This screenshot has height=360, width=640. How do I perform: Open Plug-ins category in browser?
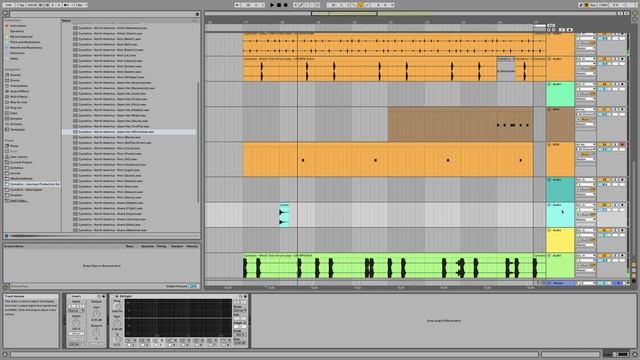(x=16, y=108)
